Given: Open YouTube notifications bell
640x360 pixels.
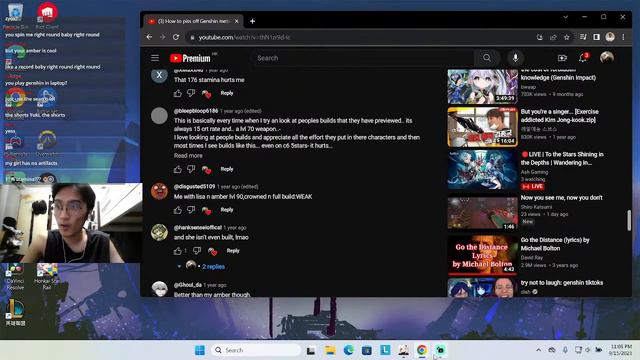Looking at the screenshot, I should click(x=583, y=58).
